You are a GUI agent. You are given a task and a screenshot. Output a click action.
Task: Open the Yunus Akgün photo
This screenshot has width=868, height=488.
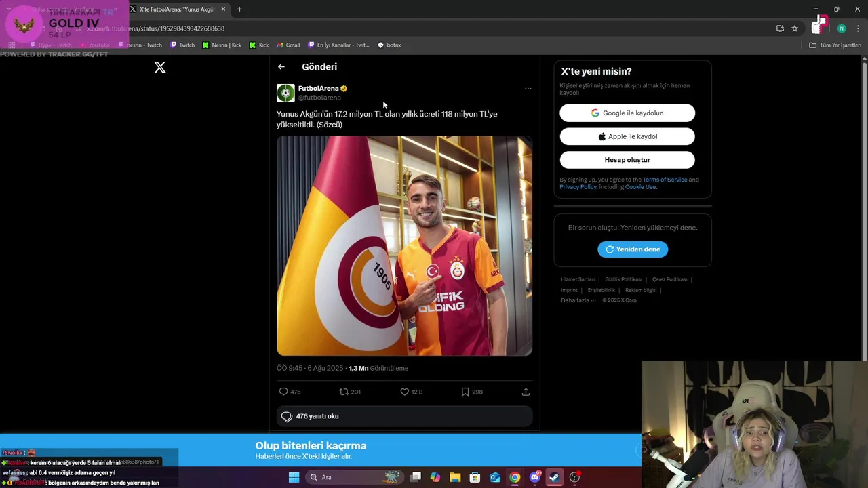404,245
